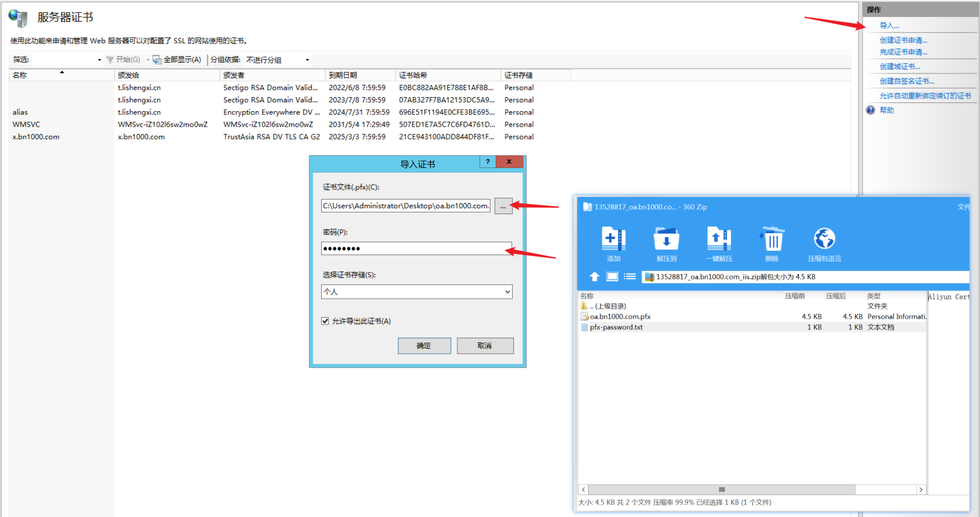Click the scroll-right arrow in 360 Zip
This screenshot has height=517, width=980.
pos(920,490)
